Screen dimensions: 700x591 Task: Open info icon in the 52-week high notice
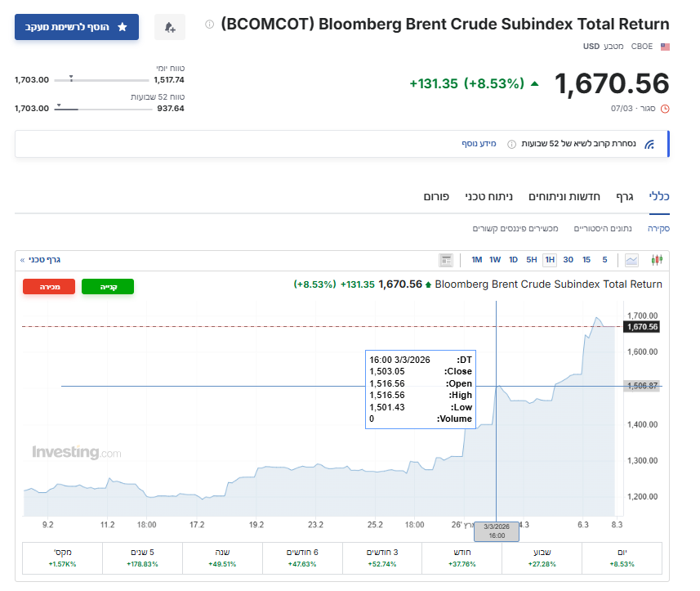tap(511, 144)
